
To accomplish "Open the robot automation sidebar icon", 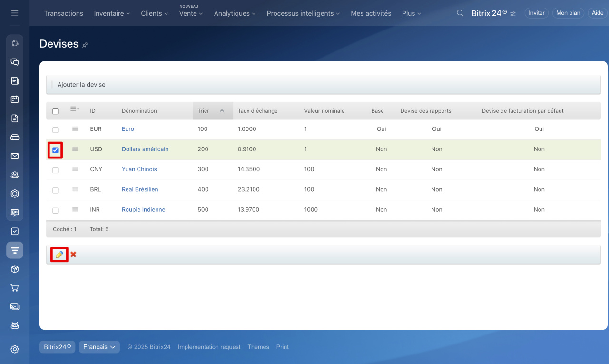I will click(15, 325).
